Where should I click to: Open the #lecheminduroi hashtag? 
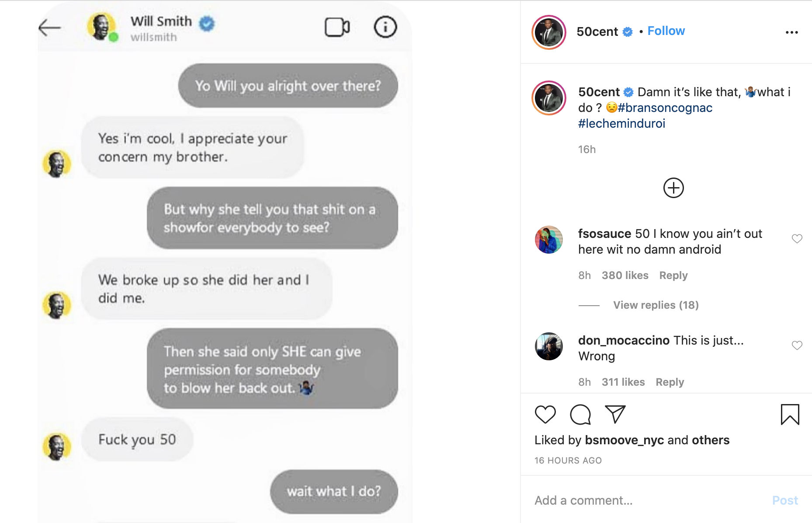pyautogui.click(x=621, y=124)
